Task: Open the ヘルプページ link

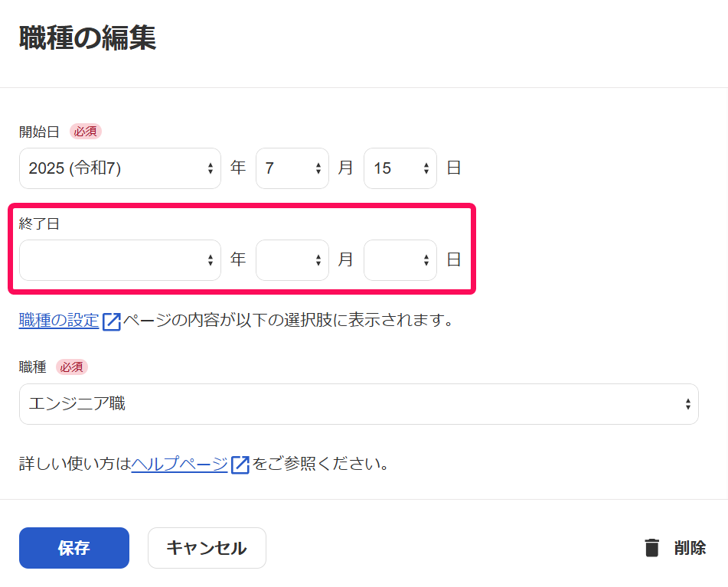Action: pyautogui.click(x=180, y=464)
